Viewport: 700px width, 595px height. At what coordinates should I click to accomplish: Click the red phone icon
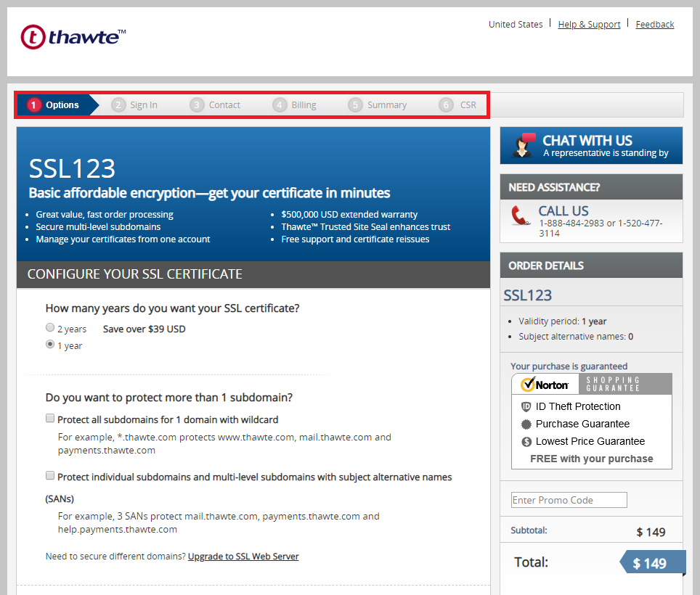click(520, 216)
